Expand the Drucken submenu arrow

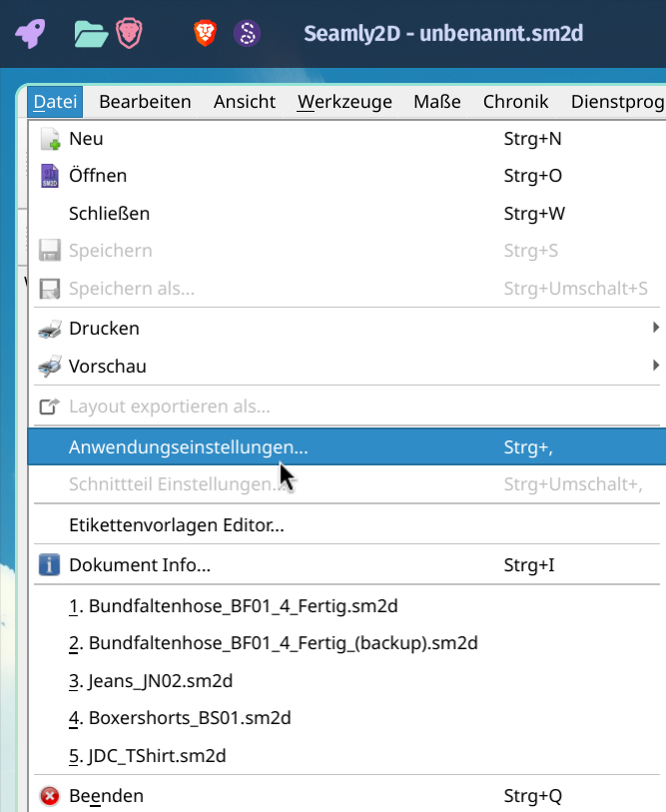pos(655,328)
